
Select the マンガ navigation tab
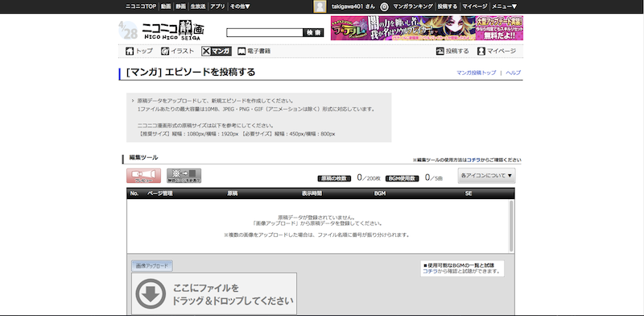coord(216,51)
